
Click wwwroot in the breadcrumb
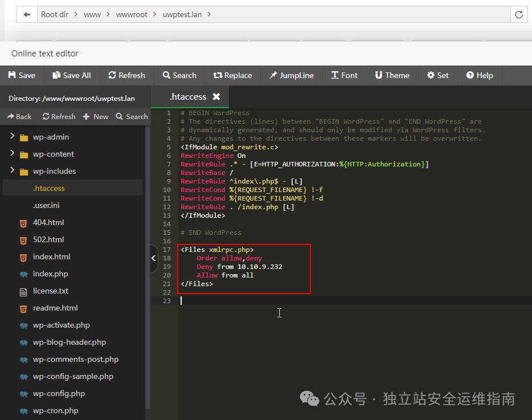click(x=132, y=15)
